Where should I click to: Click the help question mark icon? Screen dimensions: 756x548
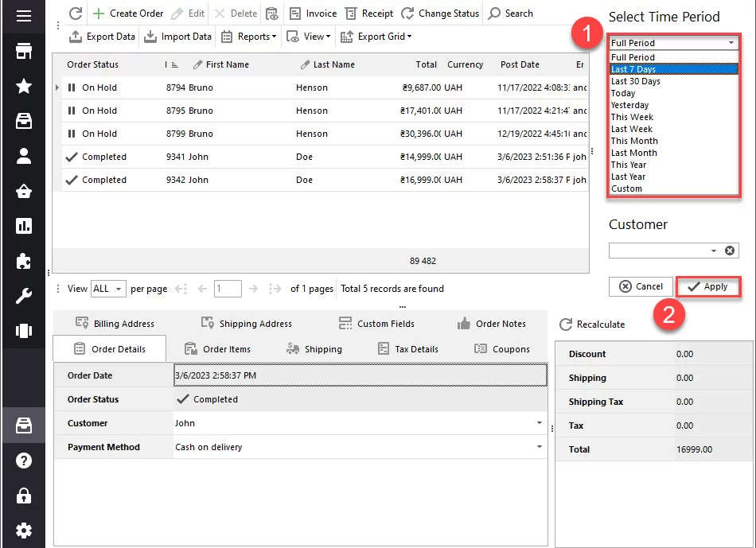[x=24, y=461]
